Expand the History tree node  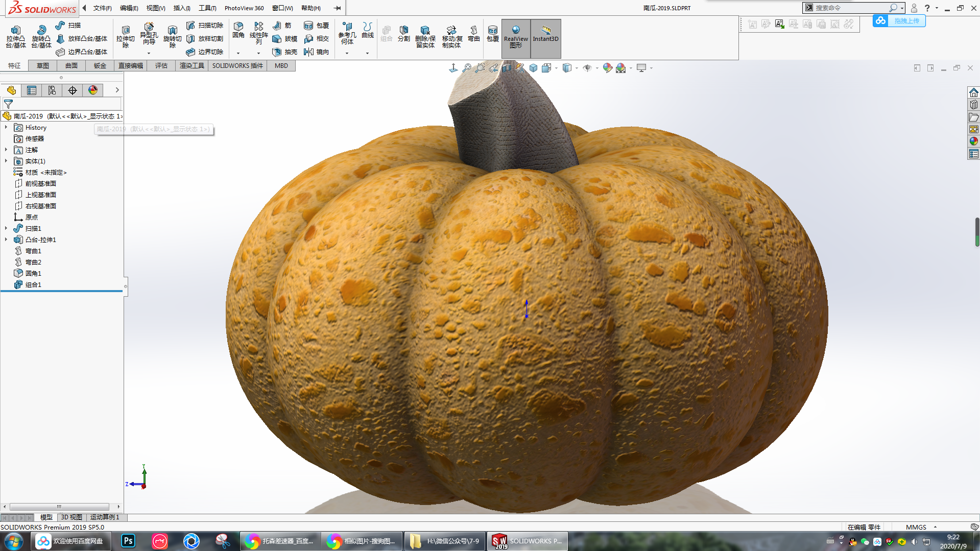[6, 127]
